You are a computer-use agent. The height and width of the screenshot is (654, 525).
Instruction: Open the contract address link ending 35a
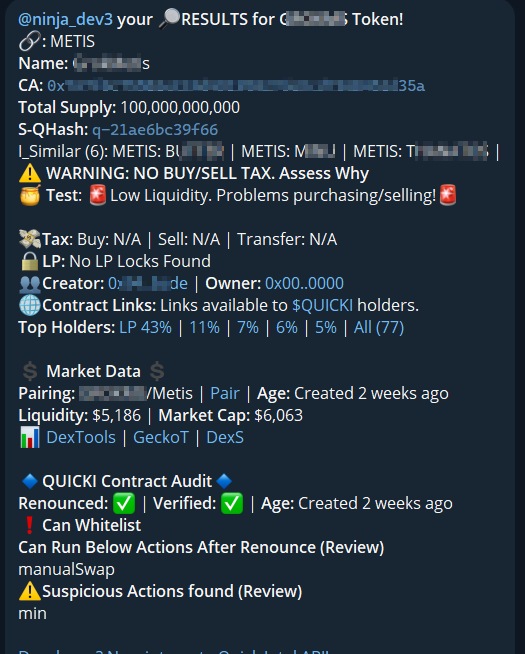(x=236, y=86)
